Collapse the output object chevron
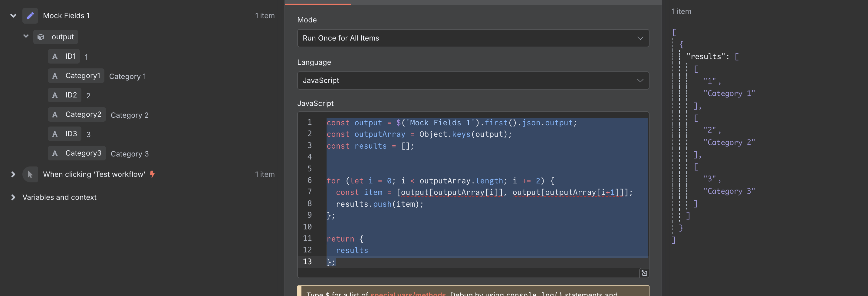Screen dimensions: 868x296 (x=26, y=36)
